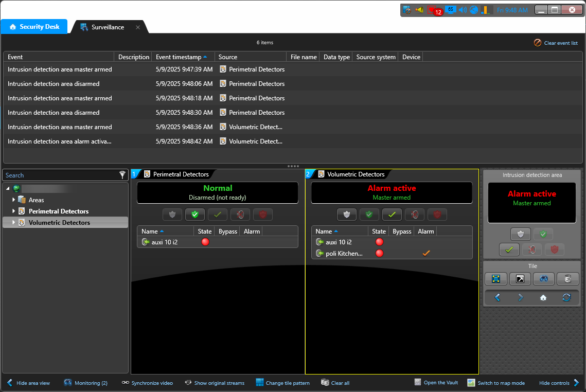
Task: Refresh the tile with the circular arrows icon
Action: (x=566, y=297)
